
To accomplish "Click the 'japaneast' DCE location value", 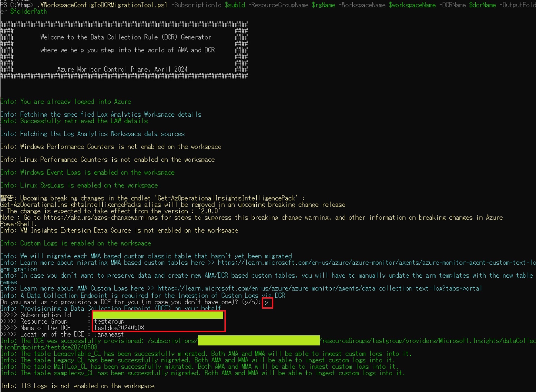I will point(109,335).
